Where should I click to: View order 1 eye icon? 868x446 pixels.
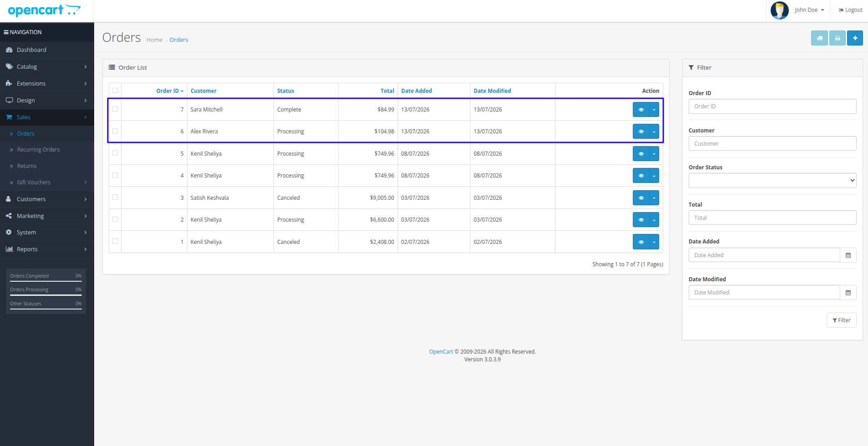641,242
